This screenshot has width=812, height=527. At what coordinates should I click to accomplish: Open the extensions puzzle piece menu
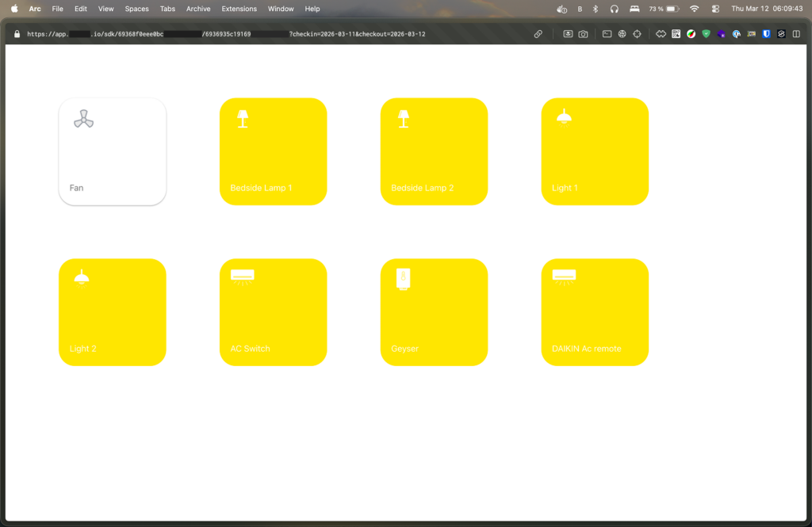point(661,34)
